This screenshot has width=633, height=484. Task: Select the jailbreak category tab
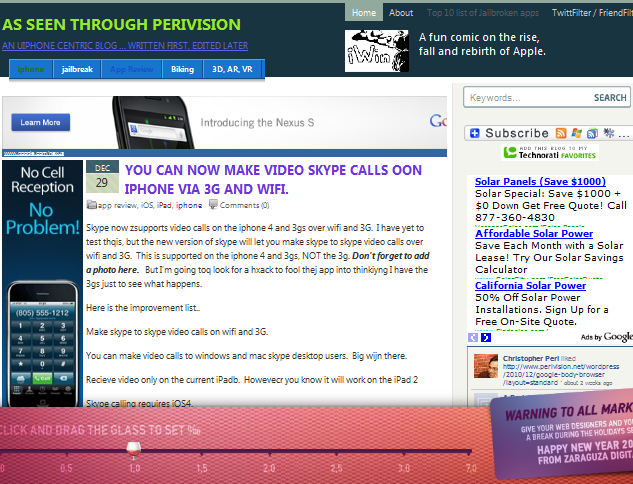77,69
